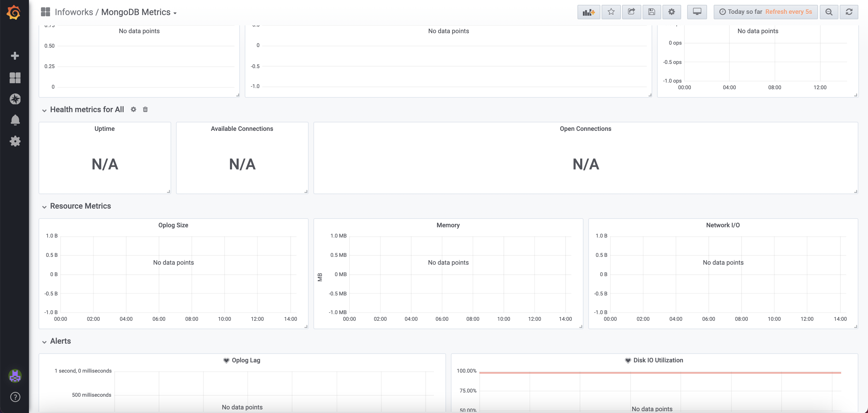Zoom out time range magnifier icon

pyautogui.click(x=829, y=12)
